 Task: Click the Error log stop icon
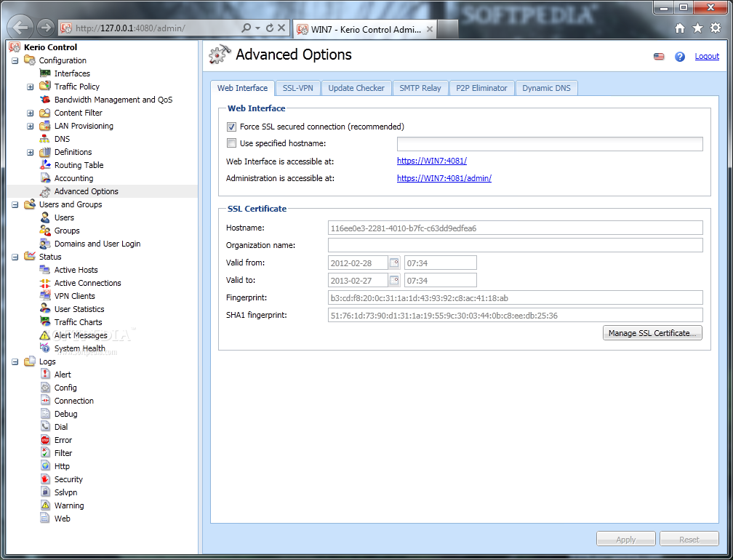pos(45,440)
